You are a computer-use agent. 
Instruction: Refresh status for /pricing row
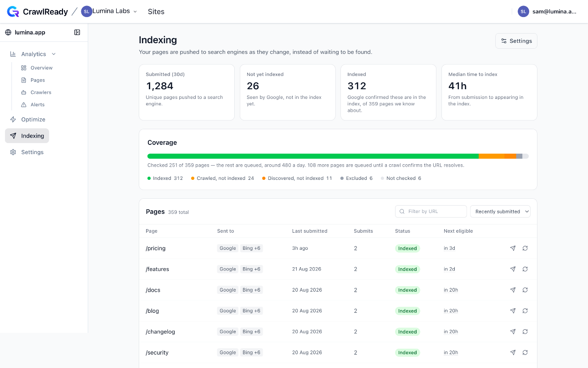click(525, 248)
